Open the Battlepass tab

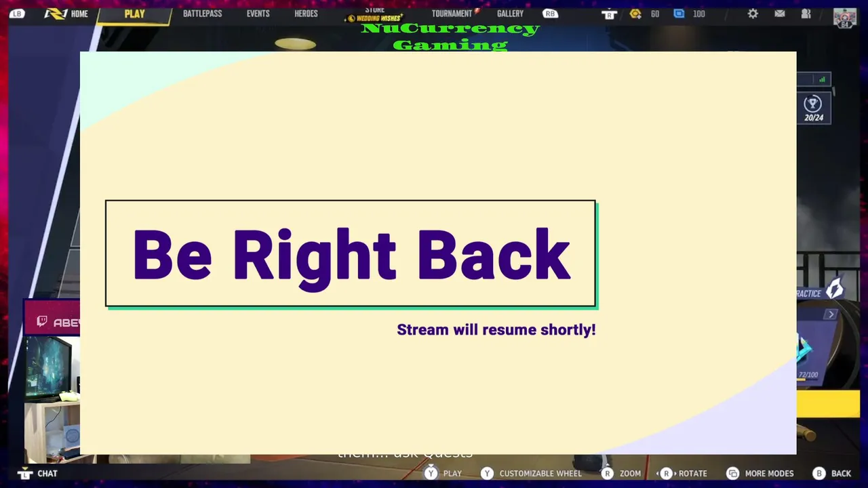(202, 14)
